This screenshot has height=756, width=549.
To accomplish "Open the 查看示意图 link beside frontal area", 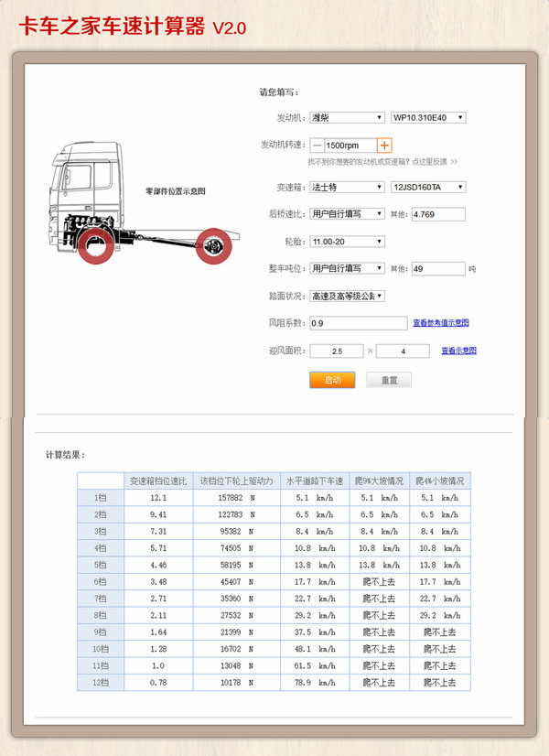I will (x=458, y=351).
